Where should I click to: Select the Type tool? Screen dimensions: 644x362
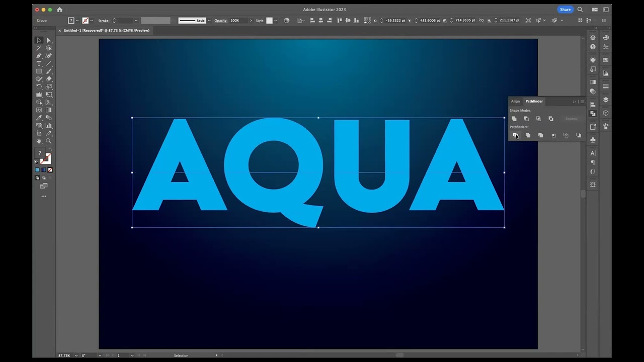coord(39,64)
